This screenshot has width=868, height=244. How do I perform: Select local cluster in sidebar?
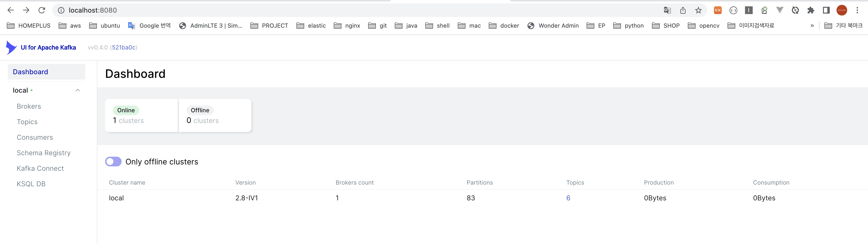(x=20, y=90)
